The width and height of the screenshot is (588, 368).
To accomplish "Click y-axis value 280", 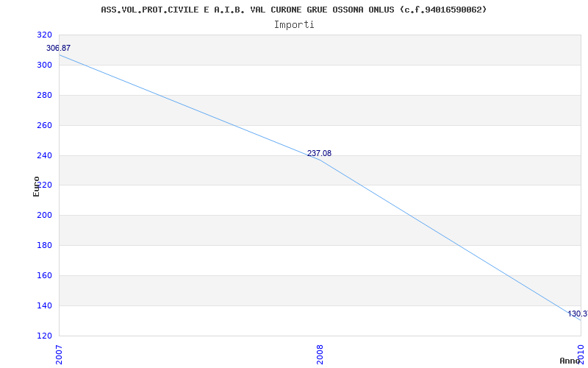I will tap(44, 96).
